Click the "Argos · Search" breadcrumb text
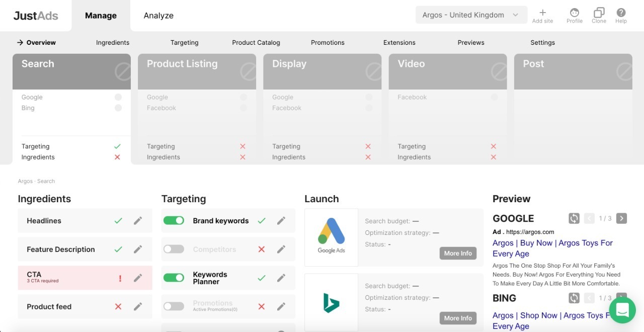 click(x=36, y=181)
